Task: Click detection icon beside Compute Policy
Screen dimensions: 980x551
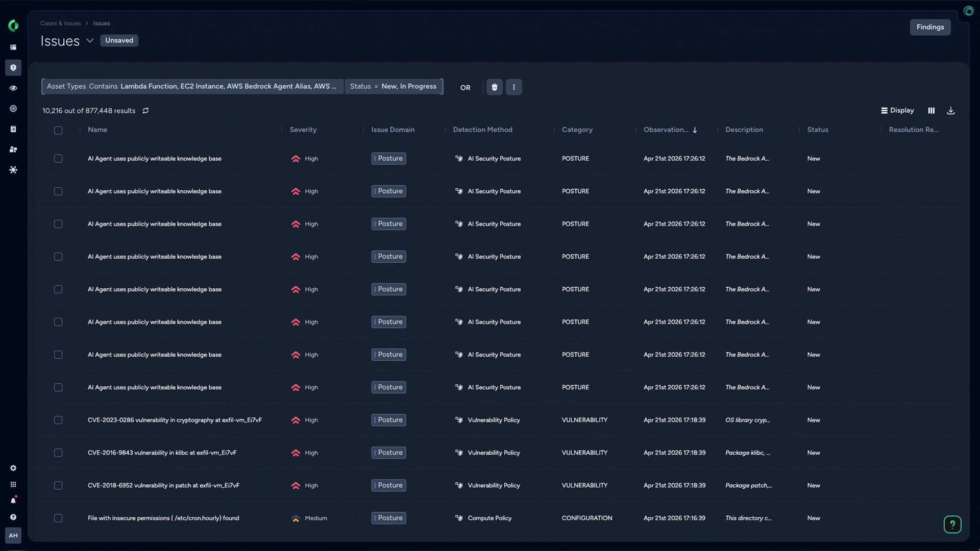Action: tap(459, 518)
